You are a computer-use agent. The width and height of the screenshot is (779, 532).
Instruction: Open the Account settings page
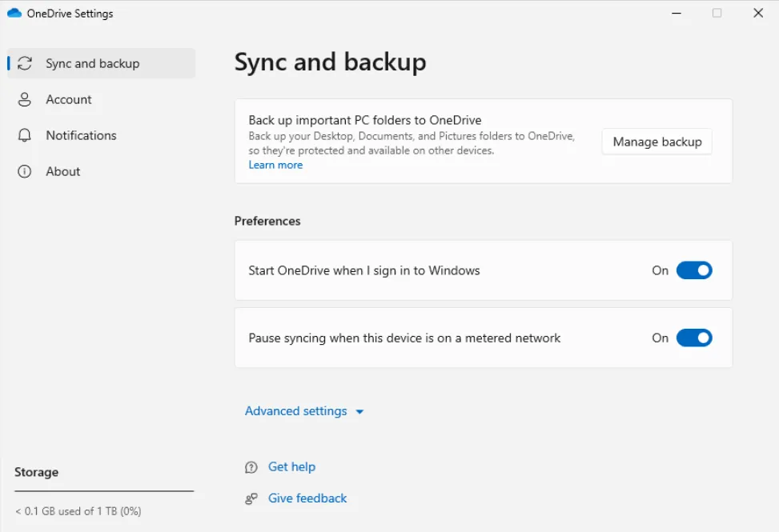click(102, 99)
